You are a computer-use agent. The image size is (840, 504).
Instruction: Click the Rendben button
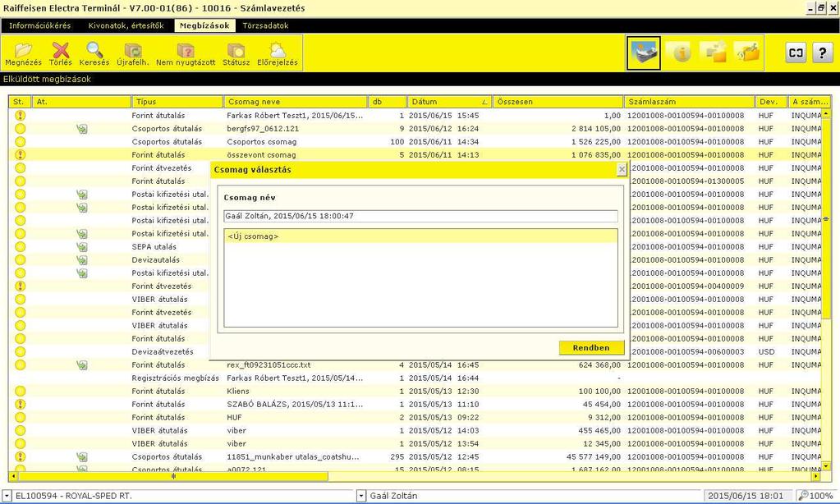click(591, 347)
